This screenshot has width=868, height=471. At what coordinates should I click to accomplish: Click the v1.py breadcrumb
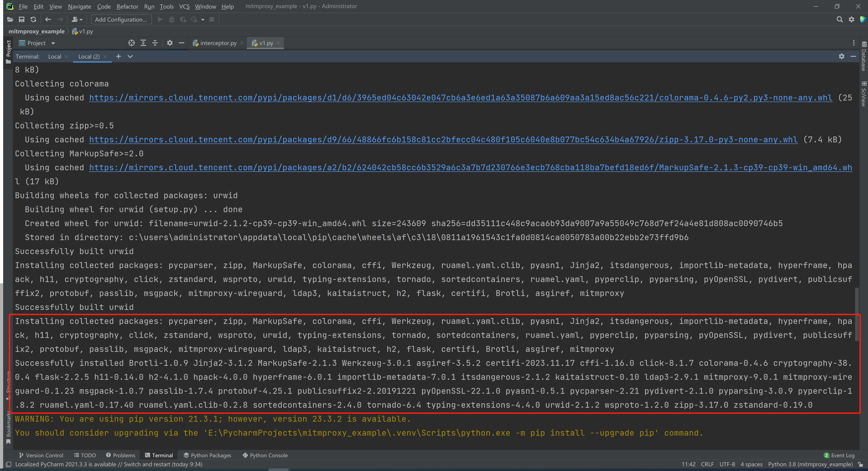(x=82, y=31)
